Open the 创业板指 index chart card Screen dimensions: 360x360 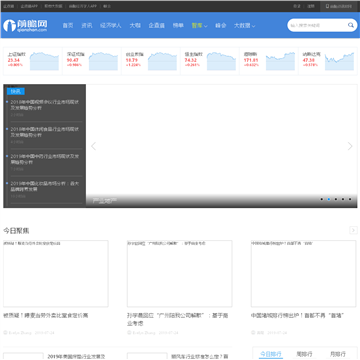pyautogui.click(x=151, y=61)
